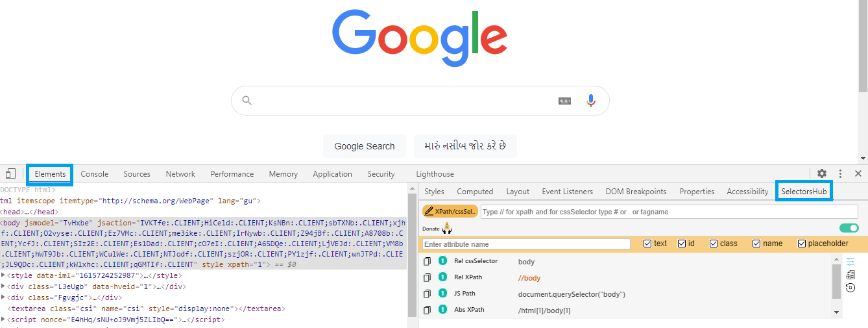Switch to the Styles sidebar tab
This screenshot has width=868, height=328.
coord(435,192)
